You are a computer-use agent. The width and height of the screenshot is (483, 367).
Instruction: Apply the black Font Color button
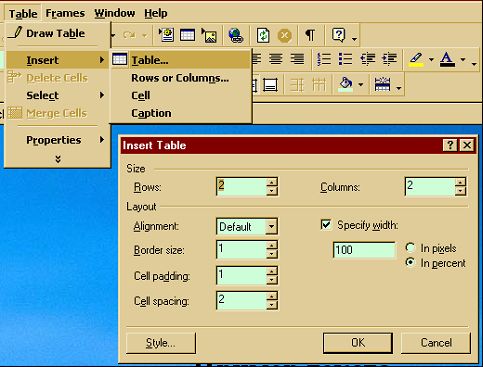click(x=447, y=59)
